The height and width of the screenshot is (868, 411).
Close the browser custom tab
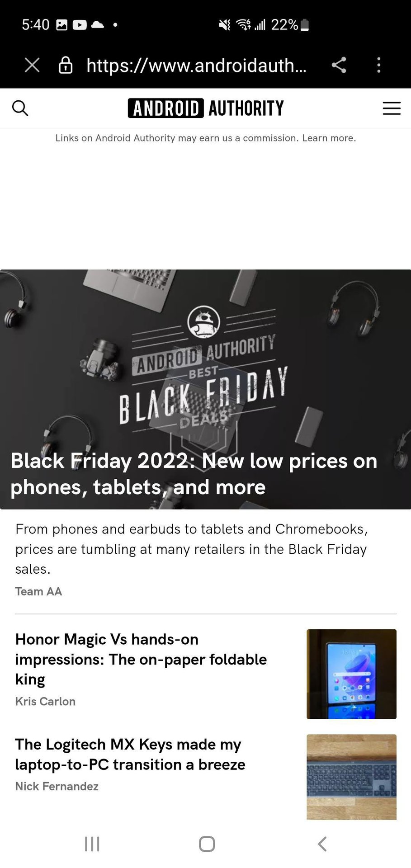coord(32,65)
